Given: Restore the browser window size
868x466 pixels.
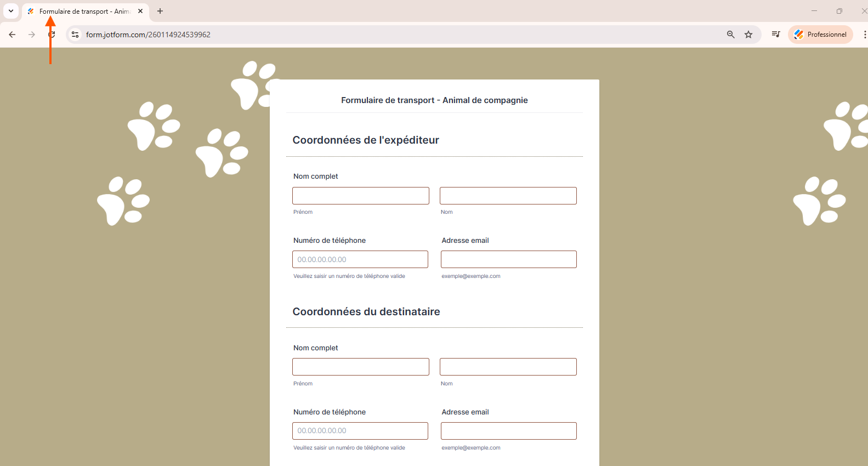Looking at the screenshot, I should coord(839,11).
